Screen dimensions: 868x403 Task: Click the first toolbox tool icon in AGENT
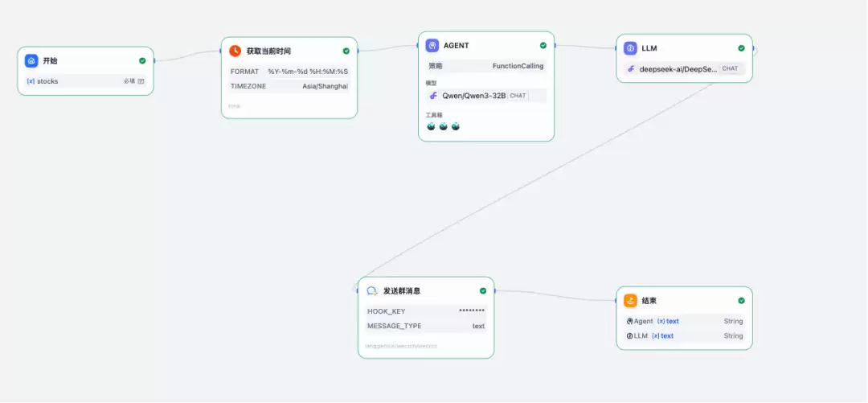click(432, 126)
